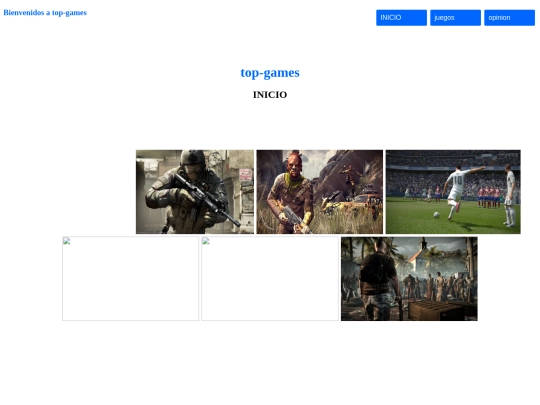Open the armed soldier game image
The width and height of the screenshot is (540, 405).
[x=195, y=192]
